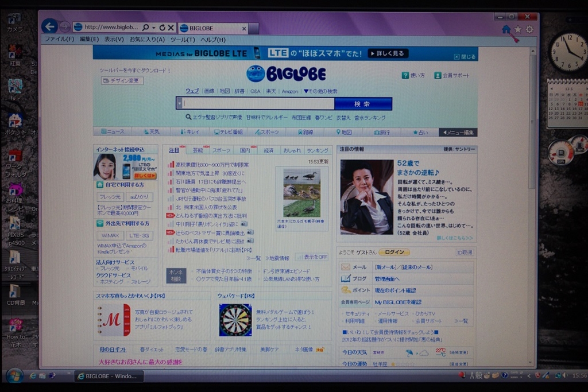Open the お気に入り(A) menu
Image resolution: width=588 pixels, height=392 pixels.
coord(147,40)
